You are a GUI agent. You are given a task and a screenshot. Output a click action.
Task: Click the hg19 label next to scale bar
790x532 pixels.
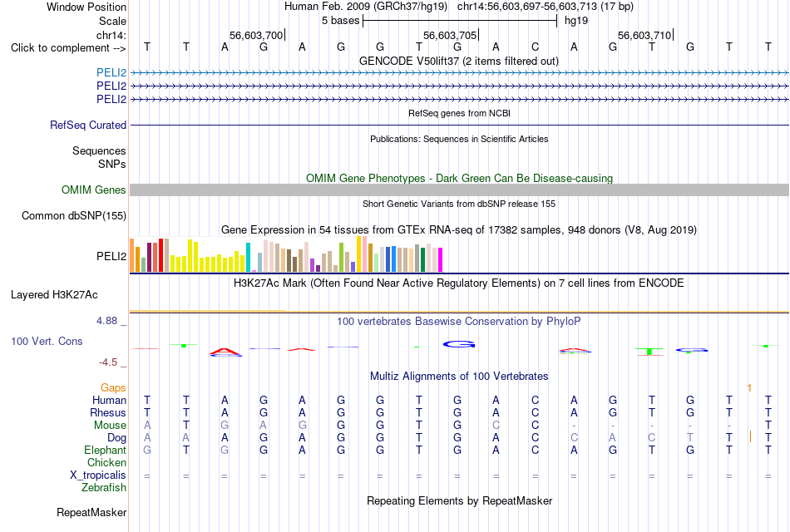pos(576,21)
